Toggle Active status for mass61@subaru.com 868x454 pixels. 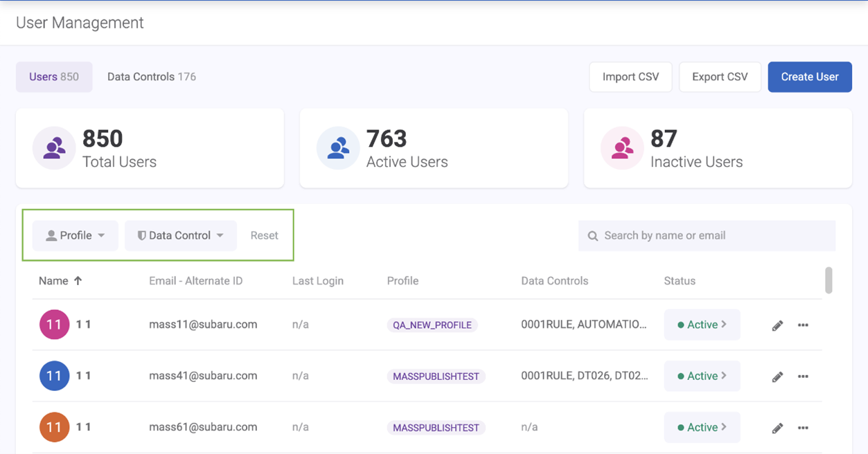click(702, 427)
